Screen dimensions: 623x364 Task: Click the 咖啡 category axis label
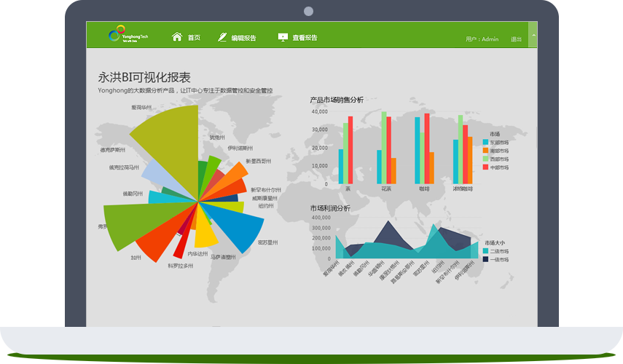tap(424, 189)
